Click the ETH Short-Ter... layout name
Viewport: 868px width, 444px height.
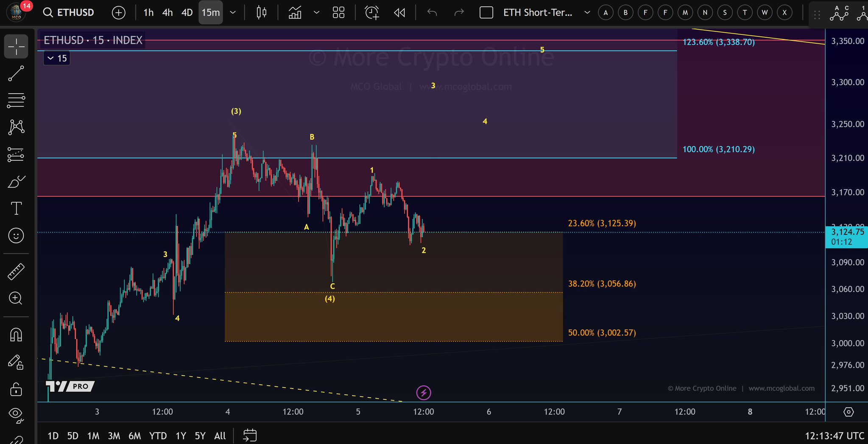click(538, 13)
